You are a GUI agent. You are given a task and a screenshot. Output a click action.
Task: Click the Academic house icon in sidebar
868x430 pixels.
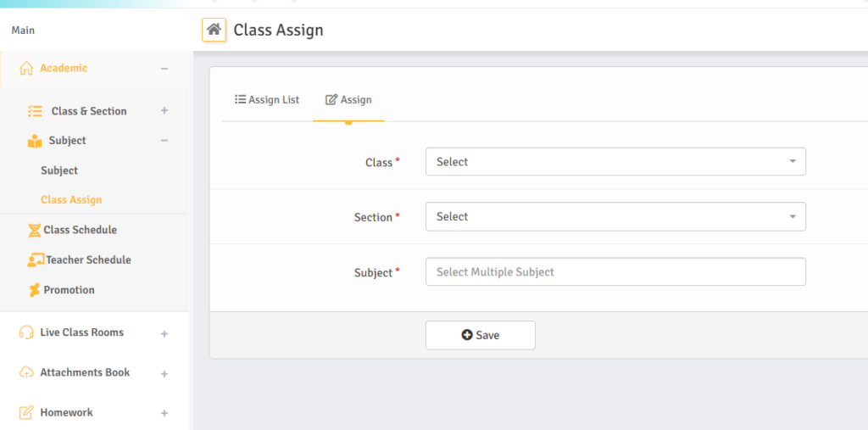[x=26, y=69]
